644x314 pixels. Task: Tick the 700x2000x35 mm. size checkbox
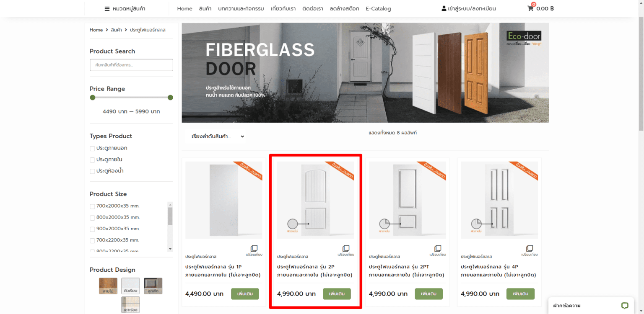92,206
